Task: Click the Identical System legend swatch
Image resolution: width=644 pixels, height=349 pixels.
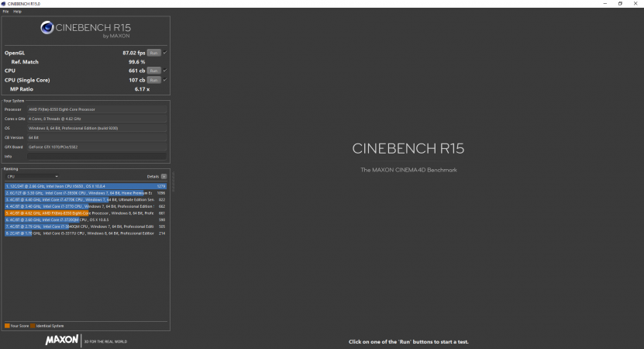Action: pyautogui.click(x=33, y=326)
